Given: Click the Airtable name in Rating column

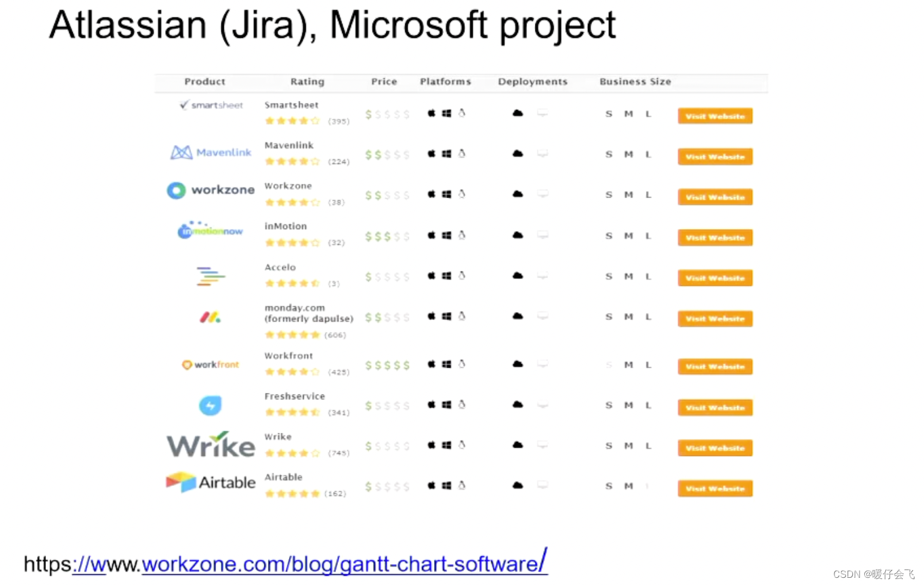Looking at the screenshot, I should tap(284, 478).
